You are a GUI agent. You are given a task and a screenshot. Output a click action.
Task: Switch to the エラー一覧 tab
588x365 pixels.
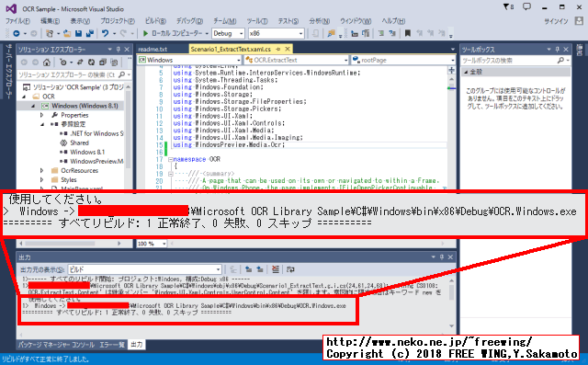[x=112, y=345]
